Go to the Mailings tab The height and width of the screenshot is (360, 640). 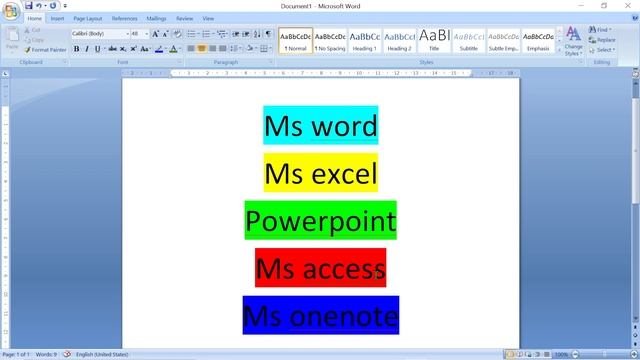156,19
